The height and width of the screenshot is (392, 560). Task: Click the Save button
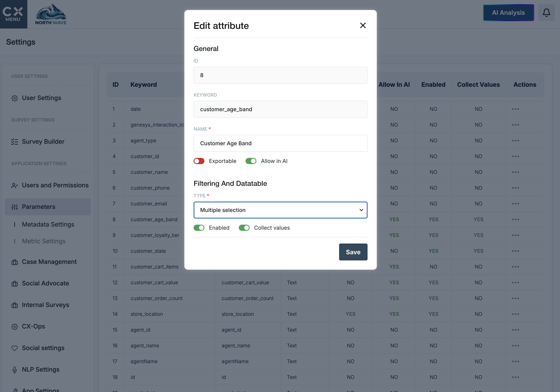point(353,252)
